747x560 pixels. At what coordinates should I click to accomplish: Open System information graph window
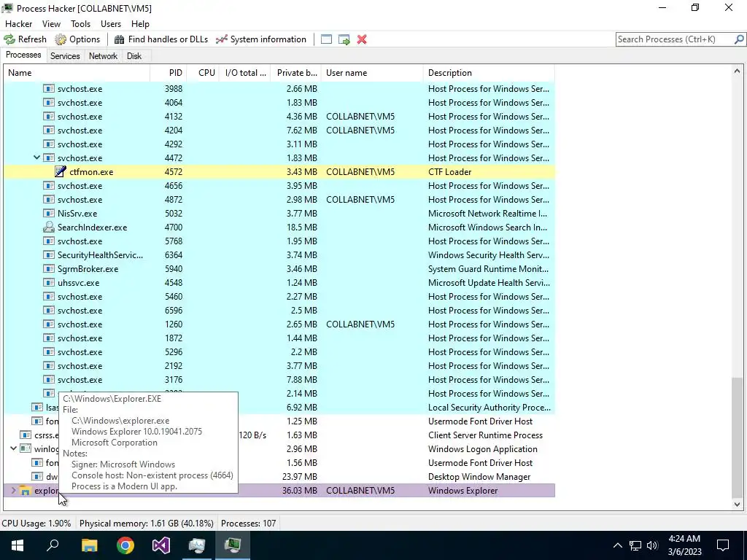click(261, 39)
